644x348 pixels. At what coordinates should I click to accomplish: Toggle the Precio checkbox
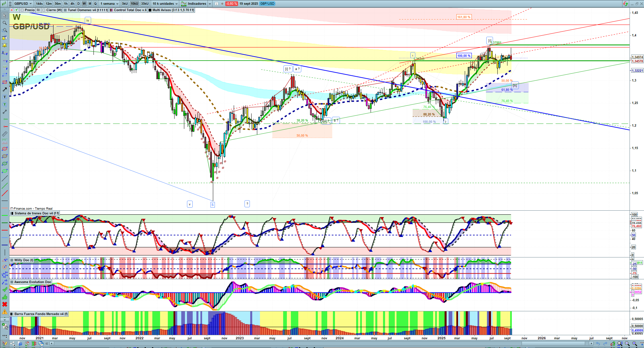[22, 10]
